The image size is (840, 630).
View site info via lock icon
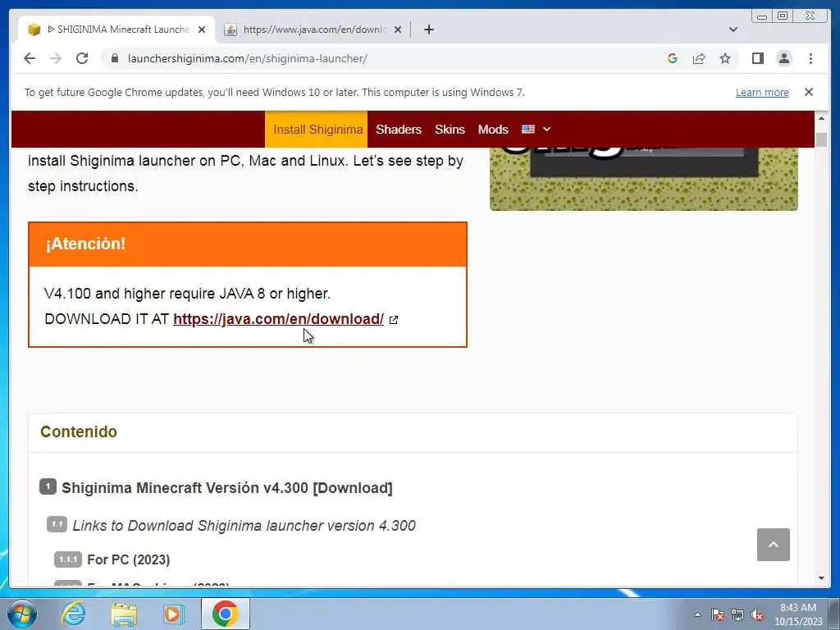coord(114,58)
